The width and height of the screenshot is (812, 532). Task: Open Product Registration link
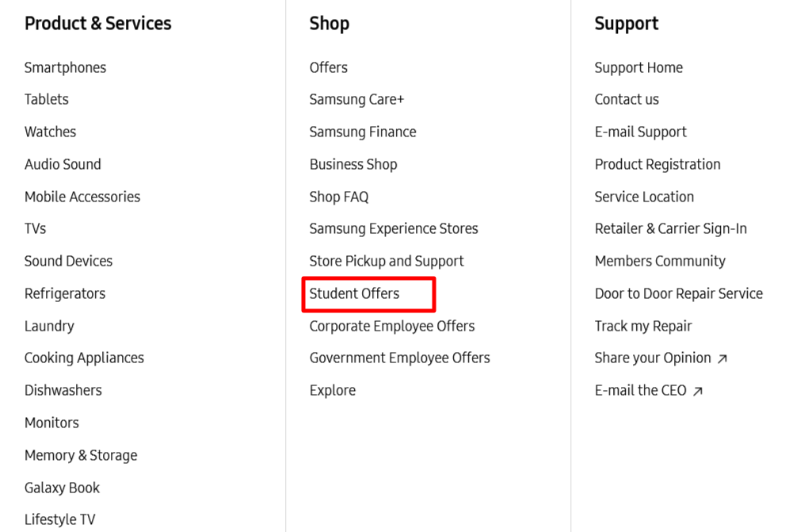point(657,164)
